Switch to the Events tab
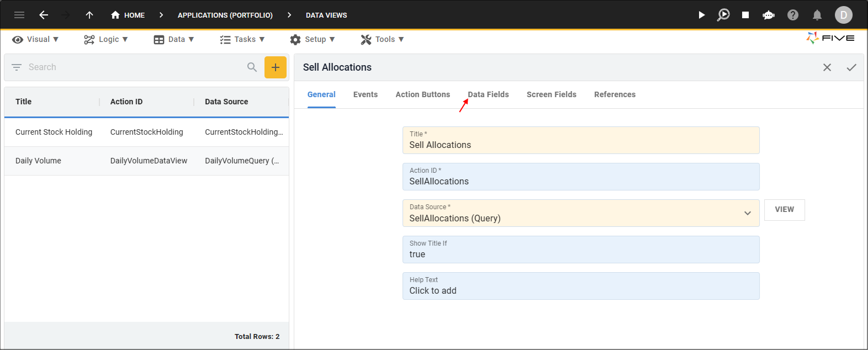 [366, 94]
